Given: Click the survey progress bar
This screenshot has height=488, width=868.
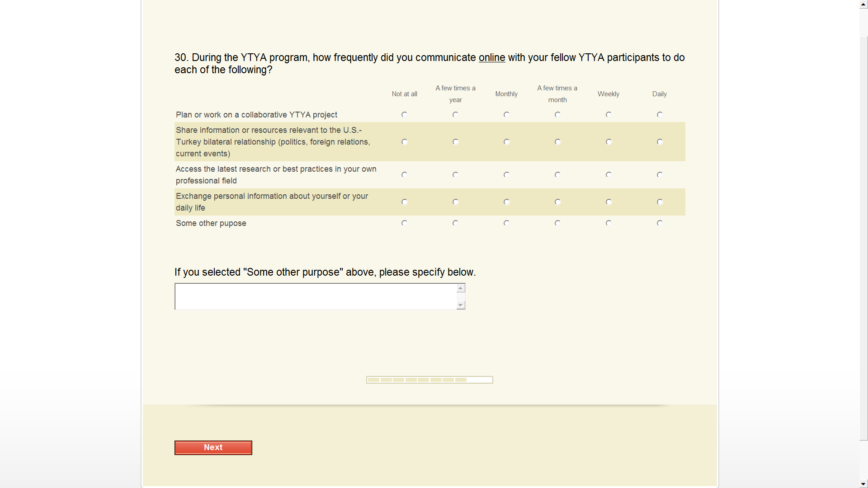Looking at the screenshot, I should pos(429,380).
